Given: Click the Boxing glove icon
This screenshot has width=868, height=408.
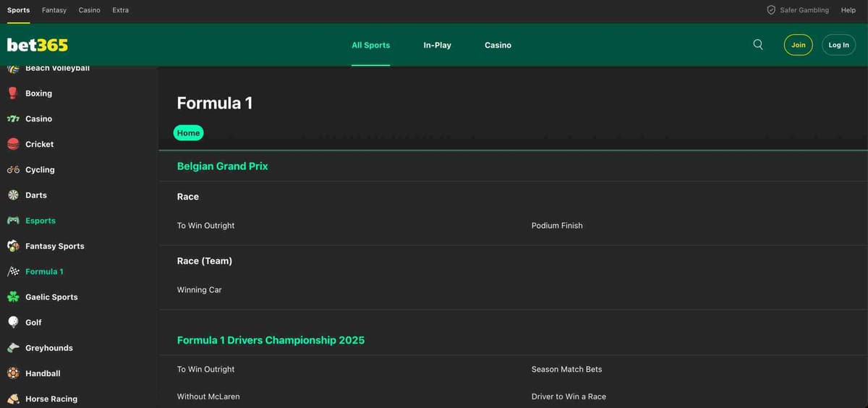Looking at the screenshot, I should click(x=13, y=93).
